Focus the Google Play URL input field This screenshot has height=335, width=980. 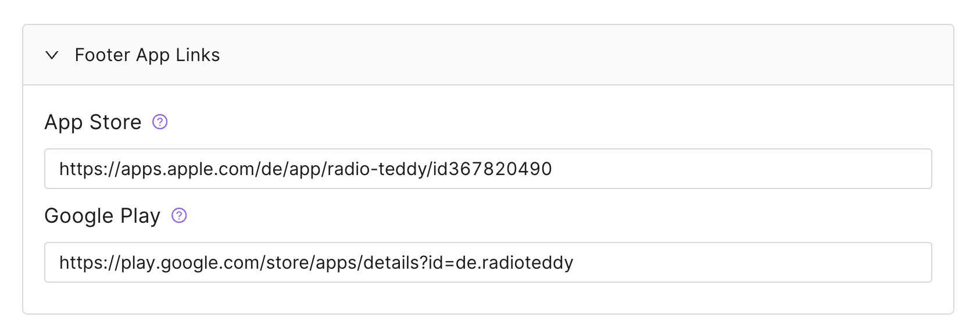point(488,262)
